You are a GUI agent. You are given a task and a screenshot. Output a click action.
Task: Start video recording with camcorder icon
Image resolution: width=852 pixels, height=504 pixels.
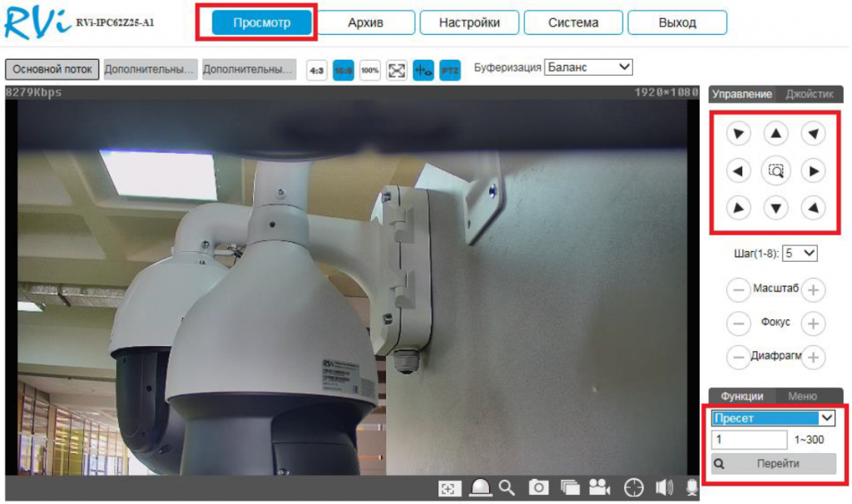click(598, 488)
